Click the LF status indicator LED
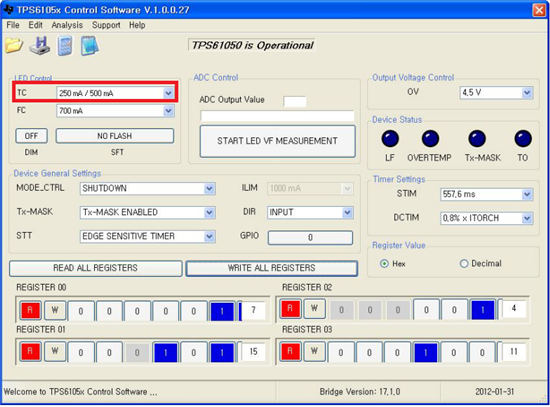Image resolution: width=550 pixels, height=407 pixels. pyautogui.click(x=390, y=139)
